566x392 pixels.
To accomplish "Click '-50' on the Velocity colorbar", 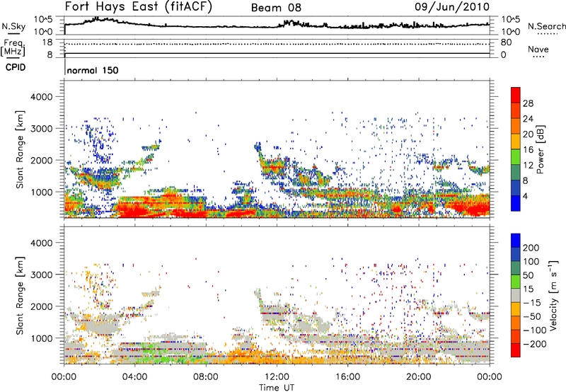I will click(532, 316).
